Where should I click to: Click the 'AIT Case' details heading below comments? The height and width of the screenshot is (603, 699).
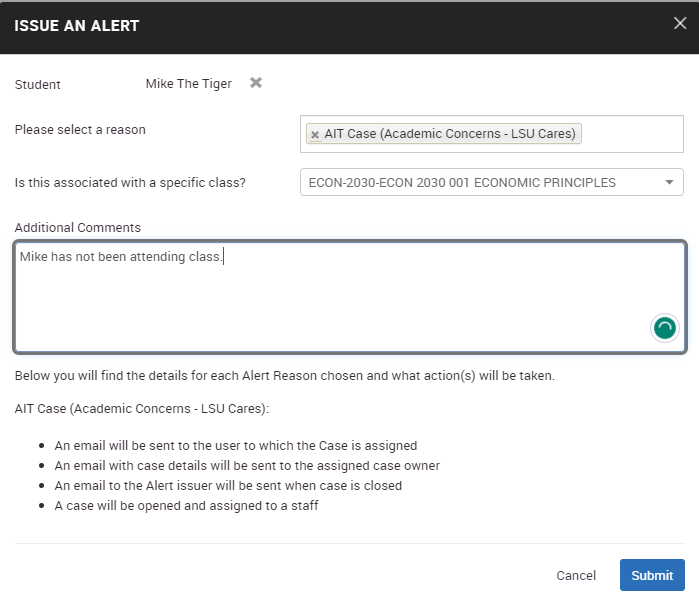142,409
